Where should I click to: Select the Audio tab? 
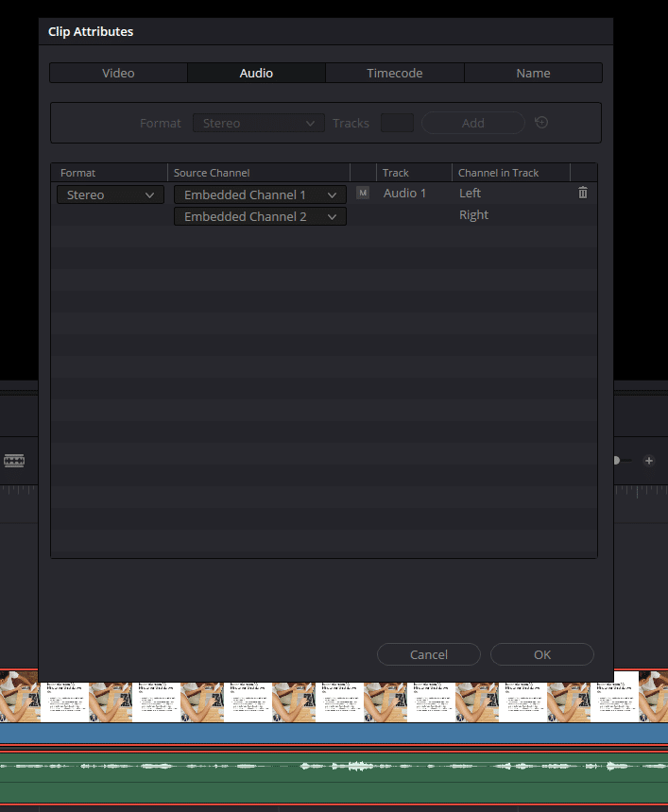pos(257,73)
